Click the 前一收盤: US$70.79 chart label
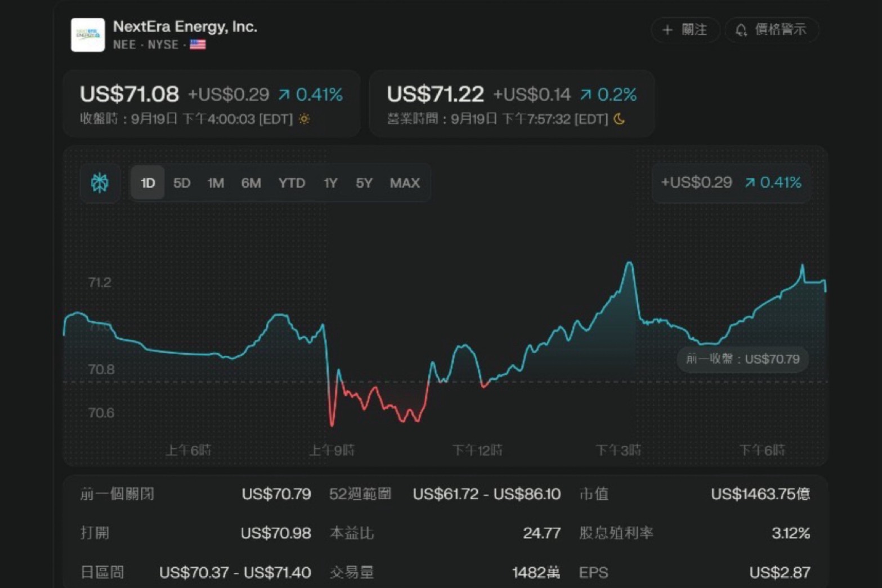Image resolution: width=882 pixels, height=588 pixels. [743, 359]
